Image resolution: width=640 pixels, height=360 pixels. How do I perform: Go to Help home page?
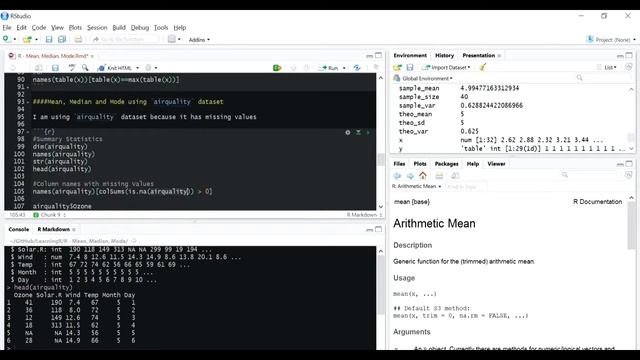click(423, 176)
